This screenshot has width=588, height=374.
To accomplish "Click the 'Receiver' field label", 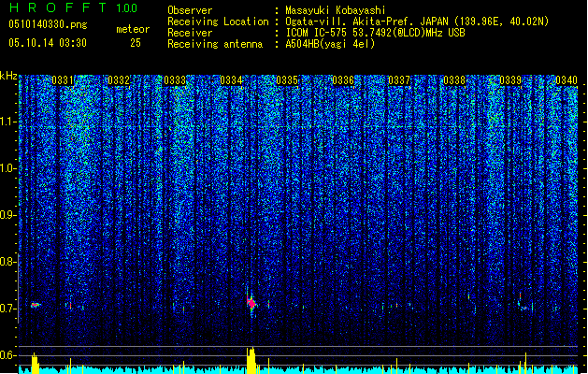I will click(x=190, y=33).
